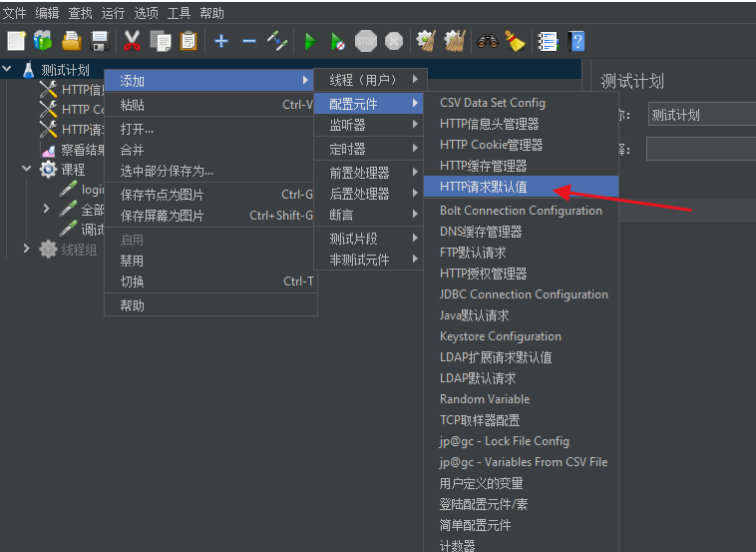Choose HTTP信息头管理器 from config submenu
The width and height of the screenshot is (756, 552).
521,124
